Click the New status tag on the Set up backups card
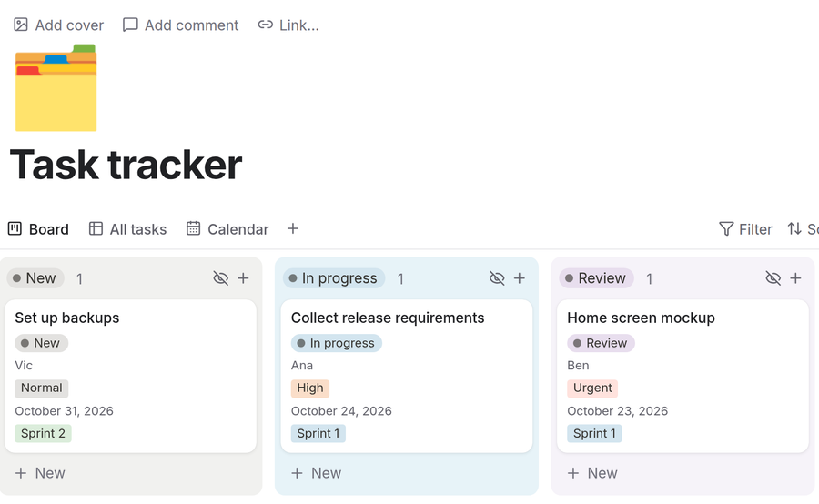 pos(41,343)
